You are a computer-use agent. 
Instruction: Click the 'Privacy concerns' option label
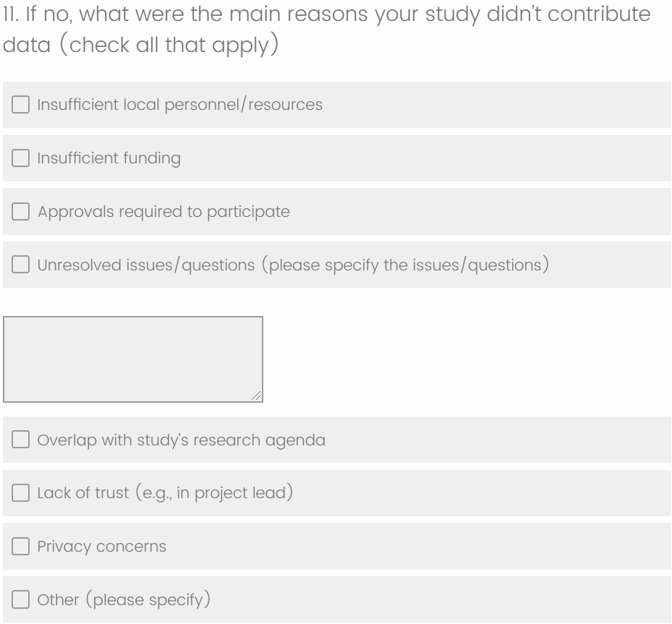(102, 547)
